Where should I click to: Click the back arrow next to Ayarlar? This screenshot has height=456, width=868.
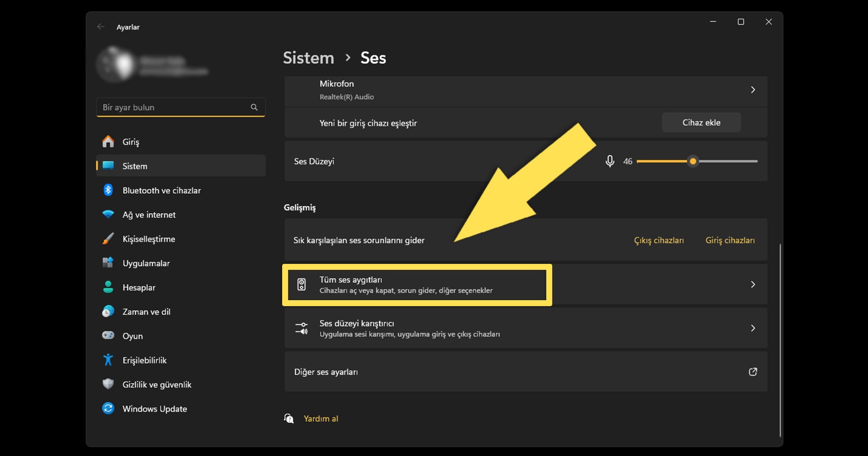tap(101, 27)
